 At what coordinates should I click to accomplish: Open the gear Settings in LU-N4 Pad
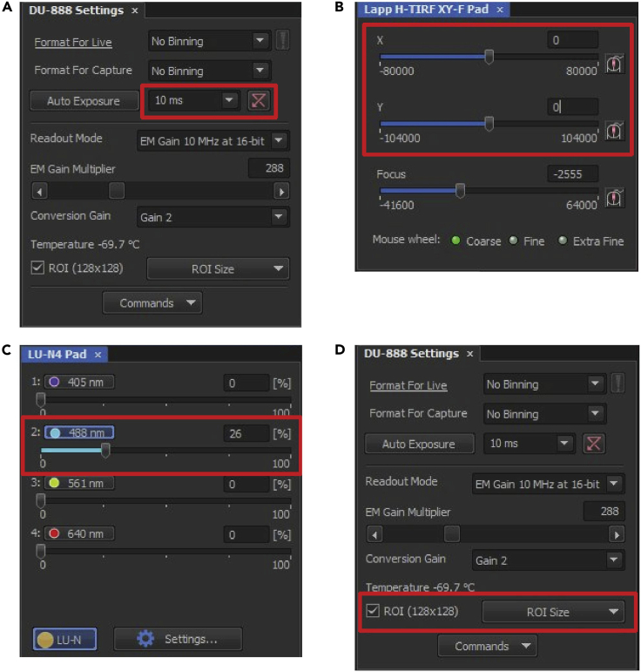[x=177, y=639]
